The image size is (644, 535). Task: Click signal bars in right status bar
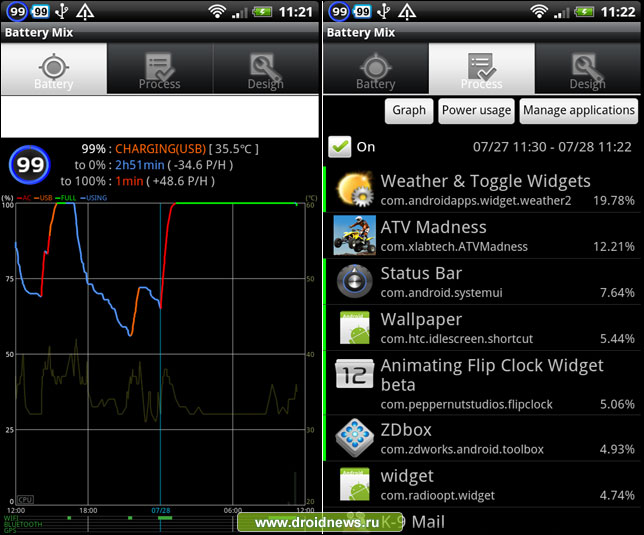point(561,12)
